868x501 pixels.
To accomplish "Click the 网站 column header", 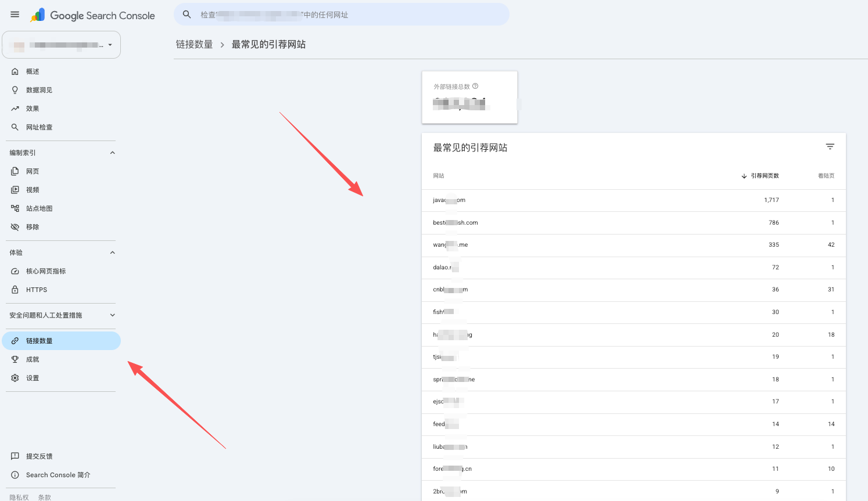I will coord(439,176).
